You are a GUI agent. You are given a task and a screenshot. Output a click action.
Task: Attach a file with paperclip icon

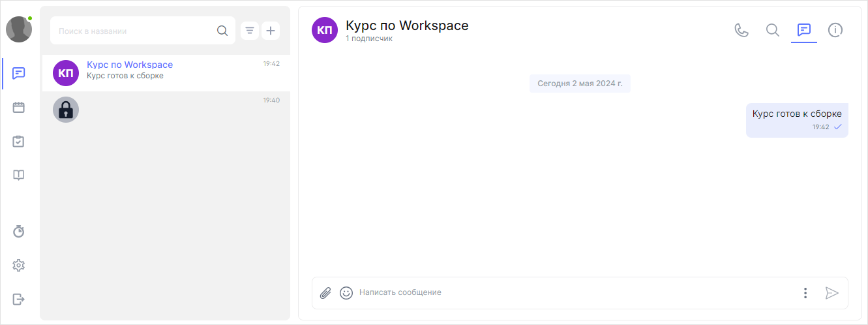325,293
